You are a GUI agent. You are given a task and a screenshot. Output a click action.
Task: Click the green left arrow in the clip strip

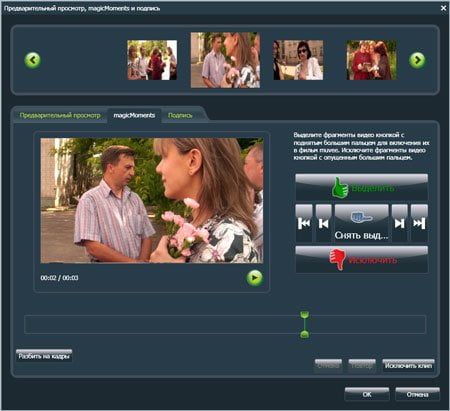coord(33,60)
